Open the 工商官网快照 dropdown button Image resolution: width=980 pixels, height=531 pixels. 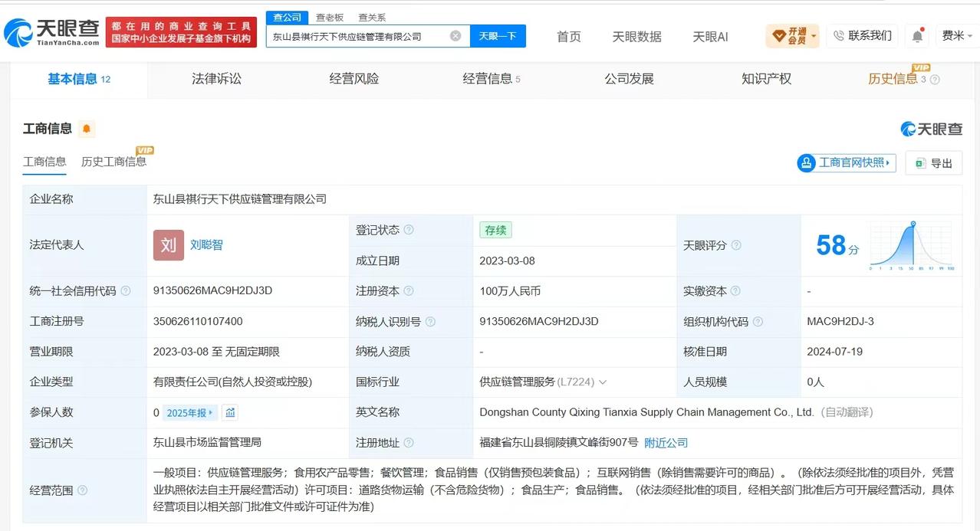point(847,162)
